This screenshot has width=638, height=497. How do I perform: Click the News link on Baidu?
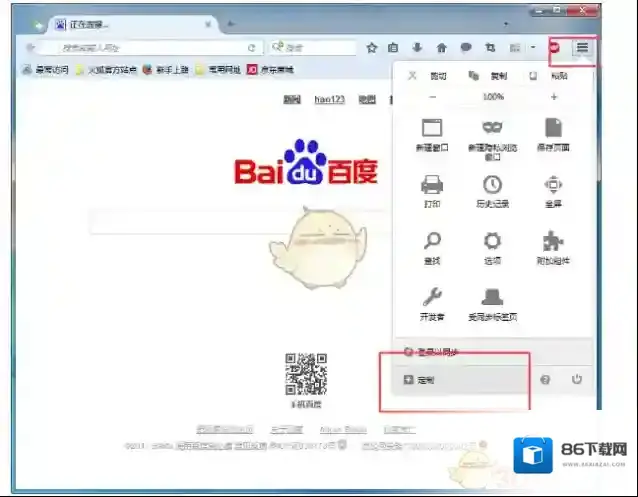[x=292, y=99]
